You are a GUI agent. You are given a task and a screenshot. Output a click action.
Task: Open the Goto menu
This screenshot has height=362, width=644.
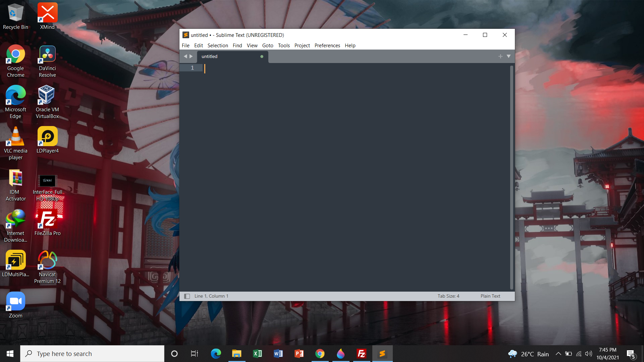pos(267,46)
